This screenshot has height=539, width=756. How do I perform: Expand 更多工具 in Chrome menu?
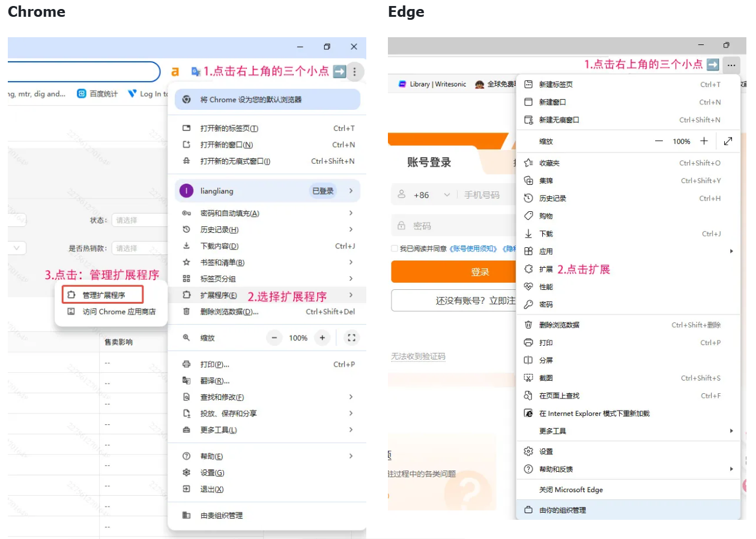pyautogui.click(x=267, y=430)
